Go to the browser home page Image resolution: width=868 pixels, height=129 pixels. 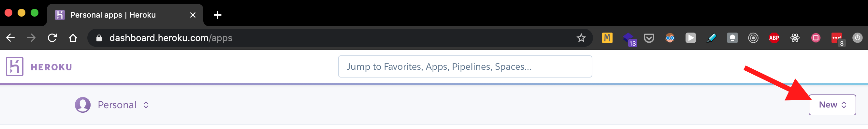73,38
